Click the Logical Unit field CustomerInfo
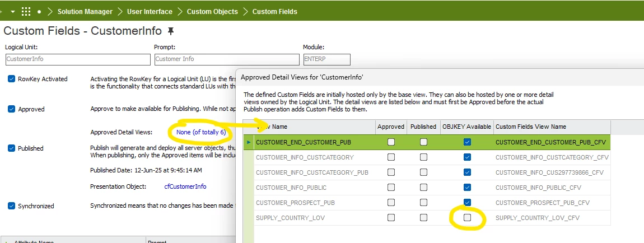 click(78, 59)
